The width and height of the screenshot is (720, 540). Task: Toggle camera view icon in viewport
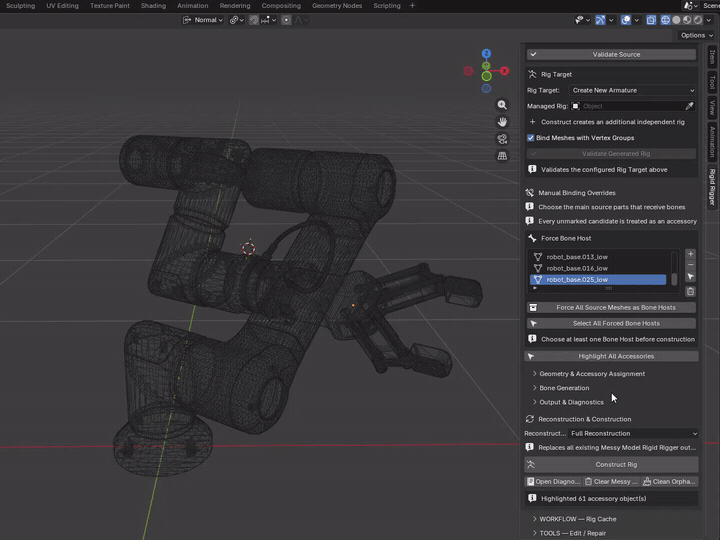click(x=502, y=139)
